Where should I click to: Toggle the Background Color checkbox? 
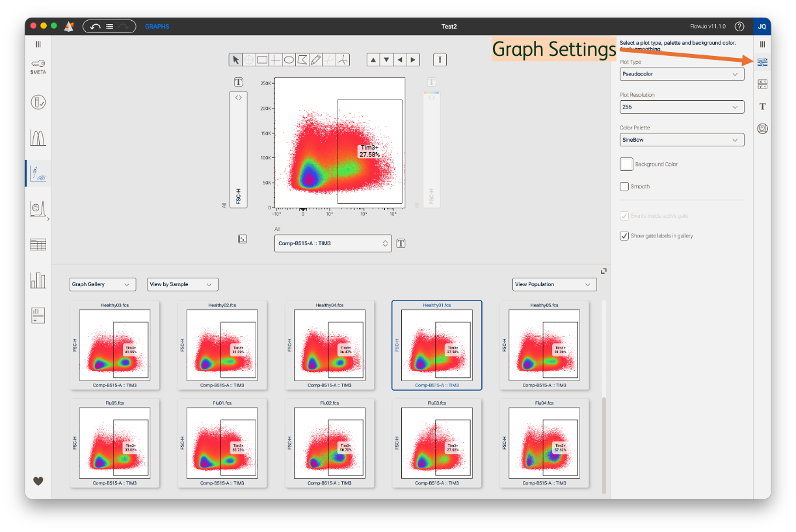pos(626,164)
